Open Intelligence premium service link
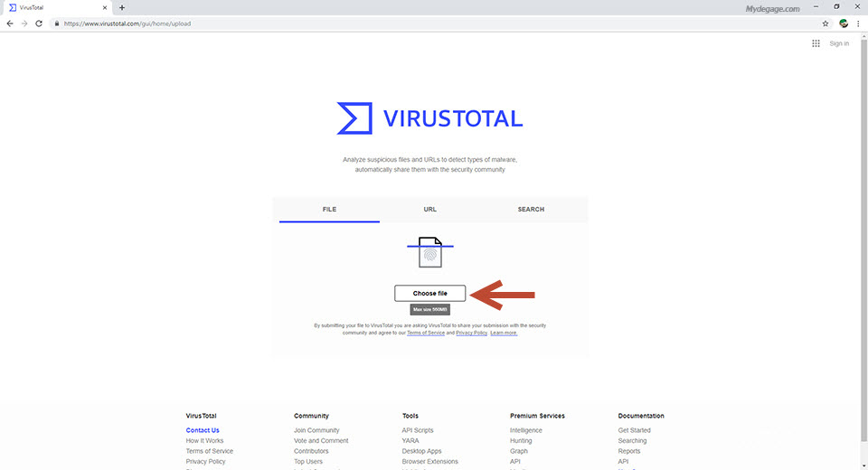The image size is (868, 470). pyautogui.click(x=526, y=430)
